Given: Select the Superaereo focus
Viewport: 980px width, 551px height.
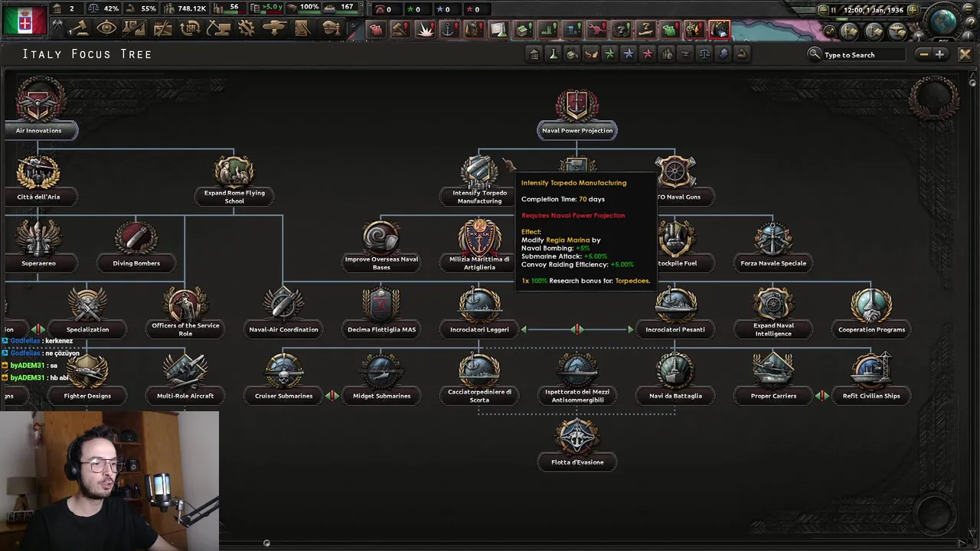Looking at the screenshot, I should pos(38,247).
